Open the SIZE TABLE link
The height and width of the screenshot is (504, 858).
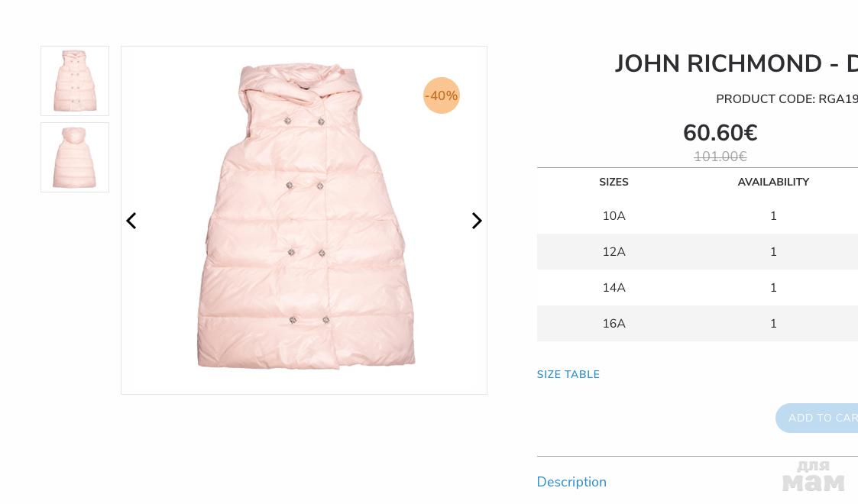point(568,374)
